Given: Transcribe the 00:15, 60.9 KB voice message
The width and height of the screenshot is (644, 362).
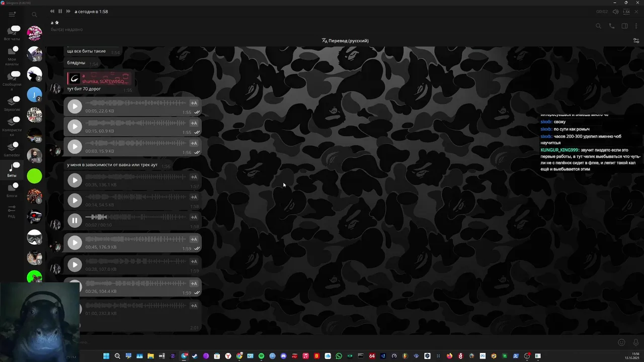Looking at the screenshot, I should [194, 123].
